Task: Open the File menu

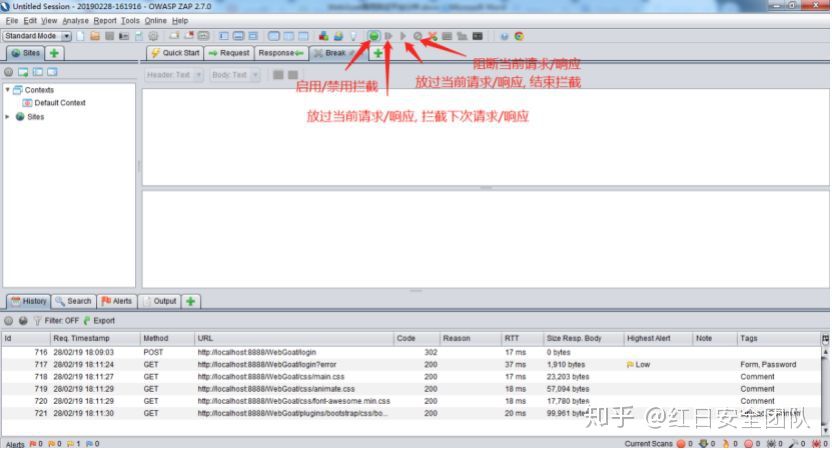Action: [12, 21]
